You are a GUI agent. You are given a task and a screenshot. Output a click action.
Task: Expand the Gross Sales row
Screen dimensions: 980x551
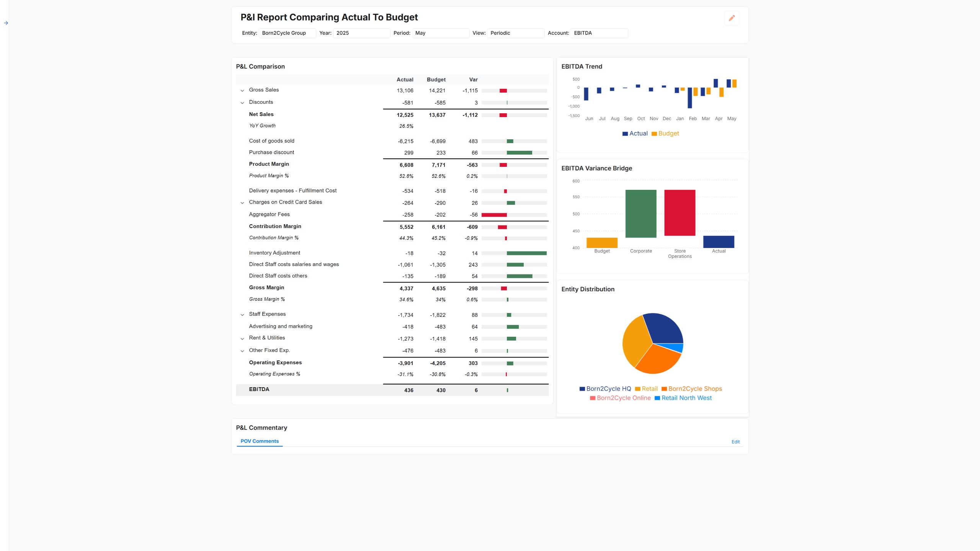pyautogui.click(x=242, y=91)
